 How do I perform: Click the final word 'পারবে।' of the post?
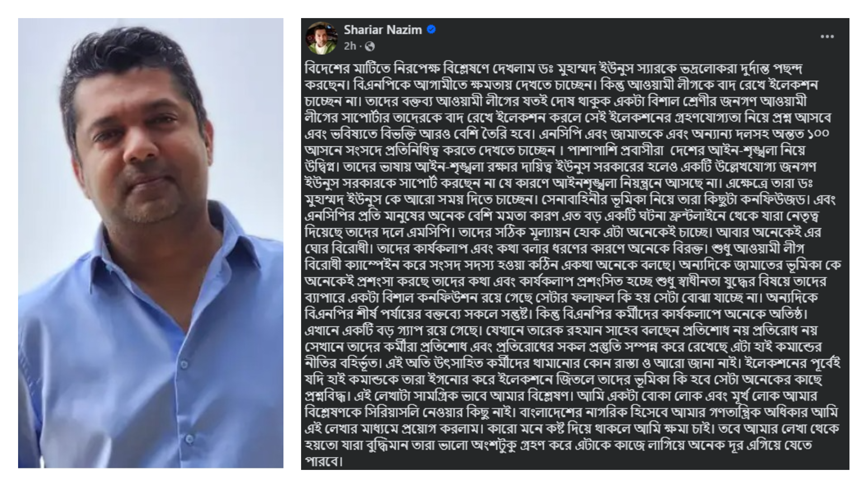(x=324, y=461)
